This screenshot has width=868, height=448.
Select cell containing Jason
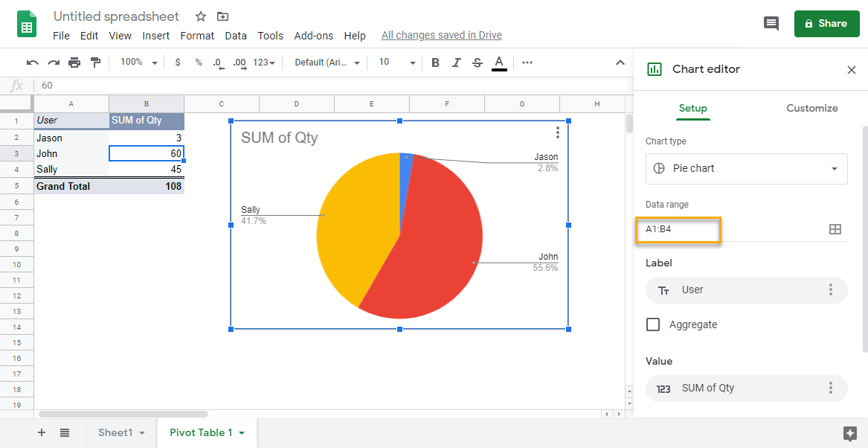71,138
